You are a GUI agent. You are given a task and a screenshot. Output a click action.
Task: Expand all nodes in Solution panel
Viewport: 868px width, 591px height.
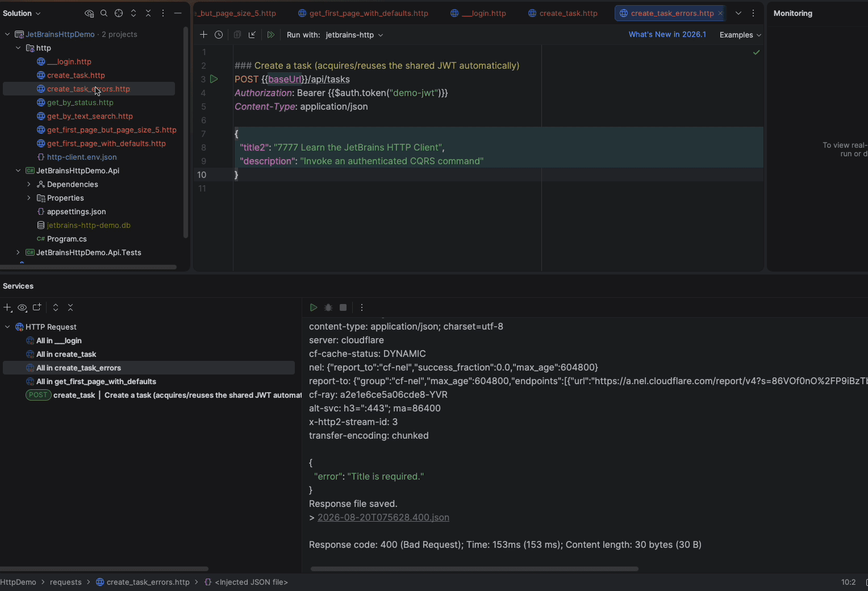(133, 13)
